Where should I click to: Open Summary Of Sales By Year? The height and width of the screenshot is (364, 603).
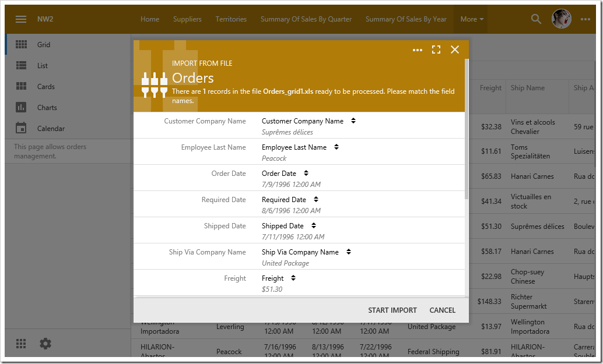click(x=406, y=19)
